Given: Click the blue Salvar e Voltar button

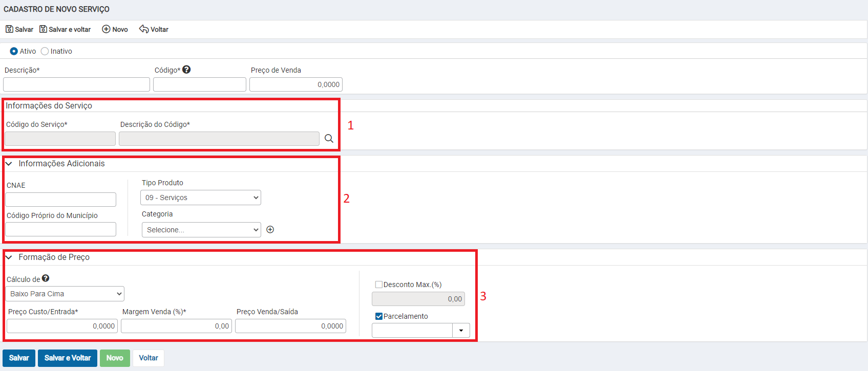Looking at the screenshot, I should point(68,358).
